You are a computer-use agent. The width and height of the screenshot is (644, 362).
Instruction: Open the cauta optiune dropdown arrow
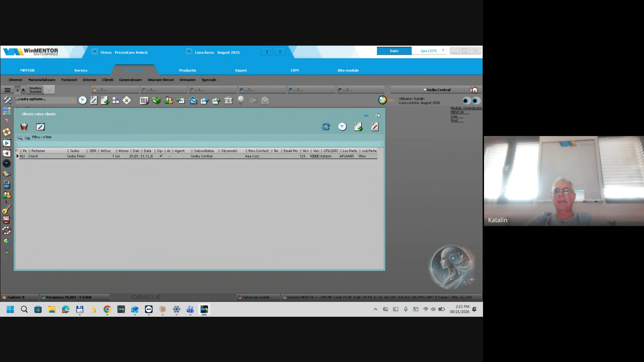pos(72,100)
